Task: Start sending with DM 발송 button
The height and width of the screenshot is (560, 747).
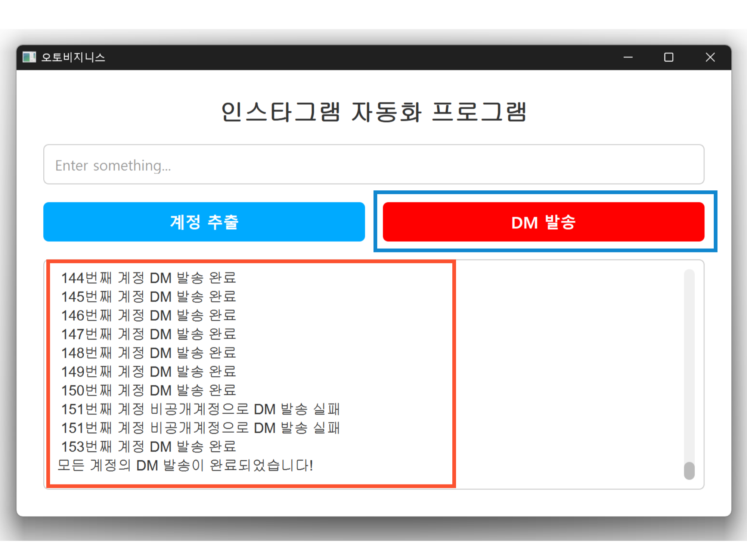Action: (543, 222)
